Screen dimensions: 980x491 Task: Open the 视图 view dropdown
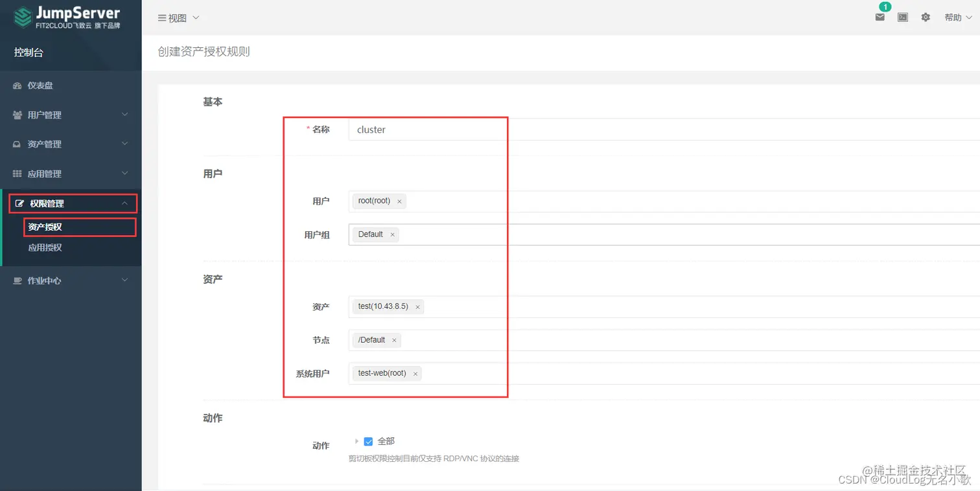[x=178, y=18]
